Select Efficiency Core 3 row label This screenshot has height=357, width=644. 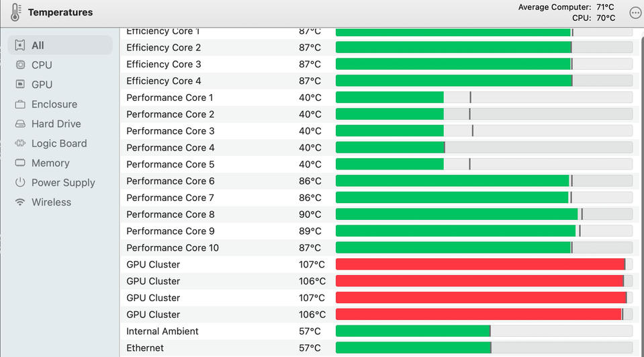(163, 64)
